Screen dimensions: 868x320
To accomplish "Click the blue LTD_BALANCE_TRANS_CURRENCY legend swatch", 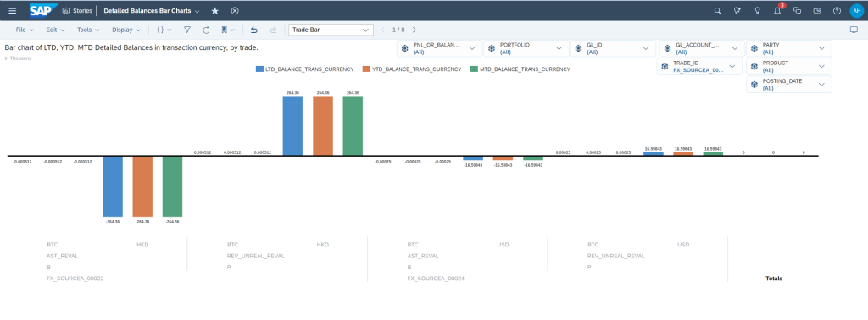I will coord(259,69).
